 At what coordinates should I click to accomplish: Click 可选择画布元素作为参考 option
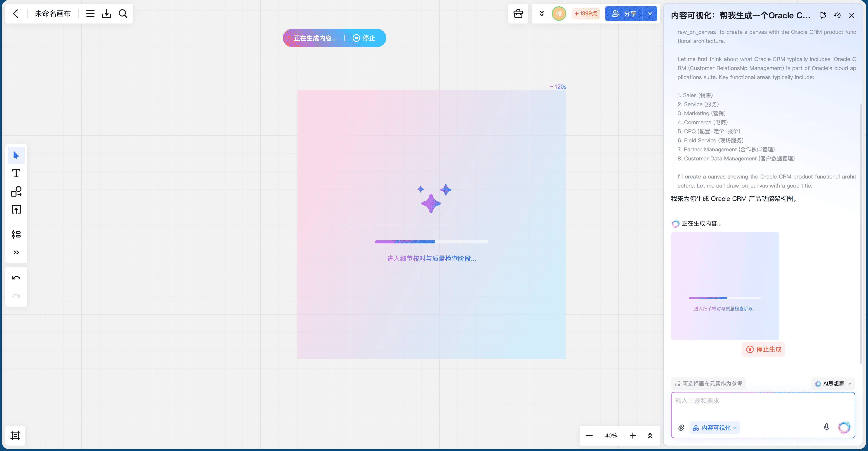[x=708, y=384]
